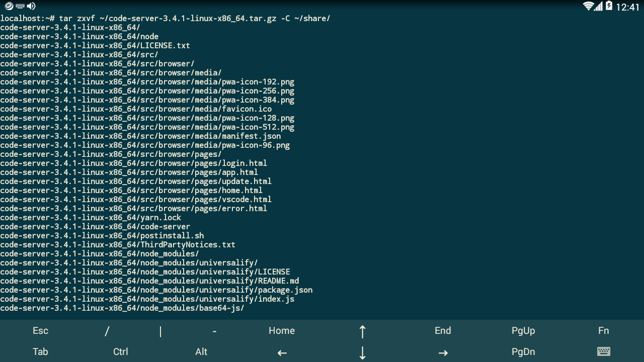
Task: Tap the forward slash key
Action: pos(107,330)
